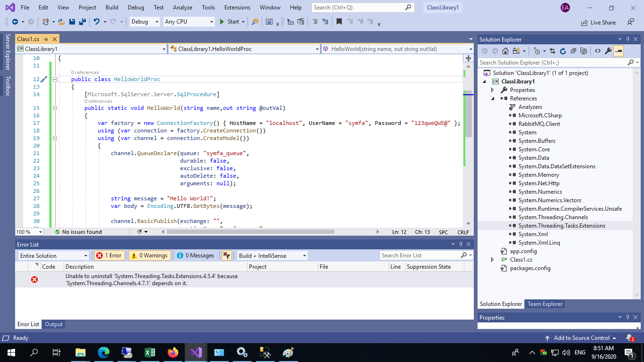Open the Any CPU platform dropdown
The height and width of the screenshot is (362, 644).
tap(189, 22)
